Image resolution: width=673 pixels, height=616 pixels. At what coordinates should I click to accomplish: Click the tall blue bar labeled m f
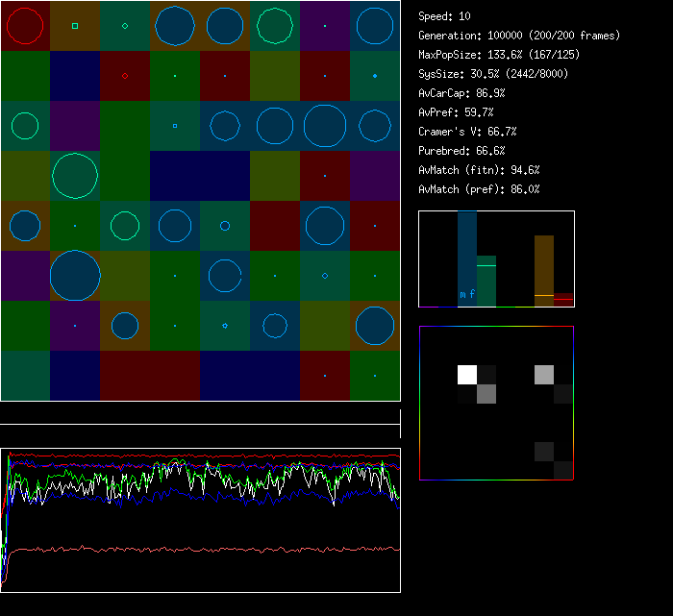coord(467,258)
